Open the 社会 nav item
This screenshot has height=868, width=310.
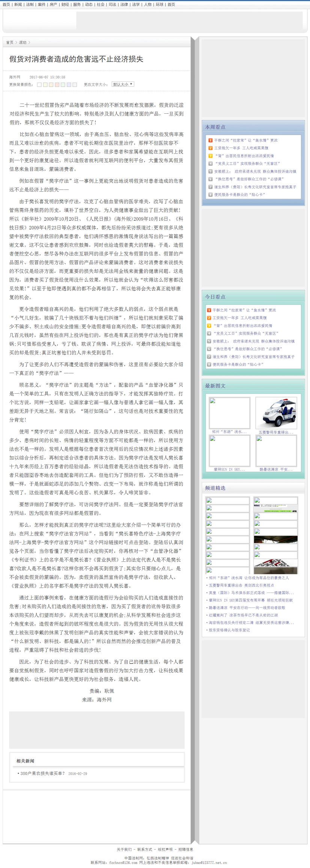click(x=101, y=5)
